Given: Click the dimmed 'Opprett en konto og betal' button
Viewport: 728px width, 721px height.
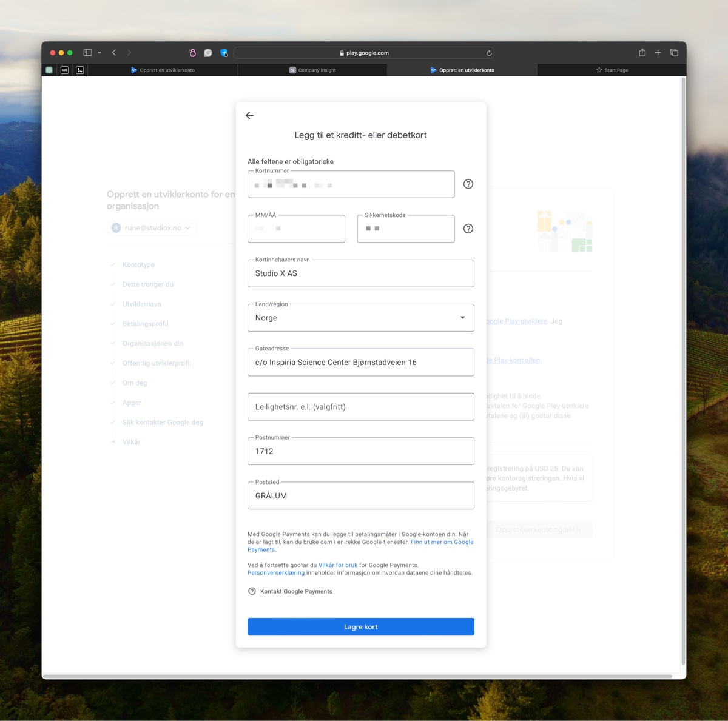Looking at the screenshot, I should pyautogui.click(x=539, y=529).
